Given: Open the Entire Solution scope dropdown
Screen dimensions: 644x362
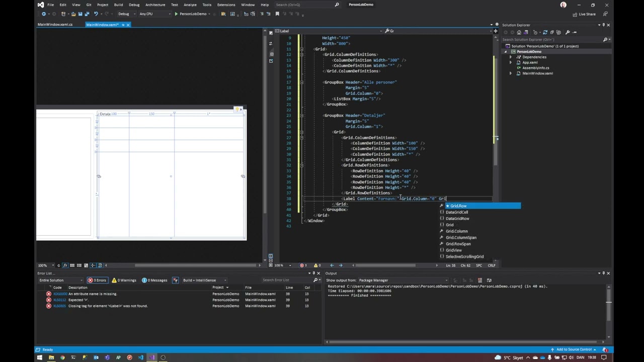Looking at the screenshot, I should click(60, 280).
